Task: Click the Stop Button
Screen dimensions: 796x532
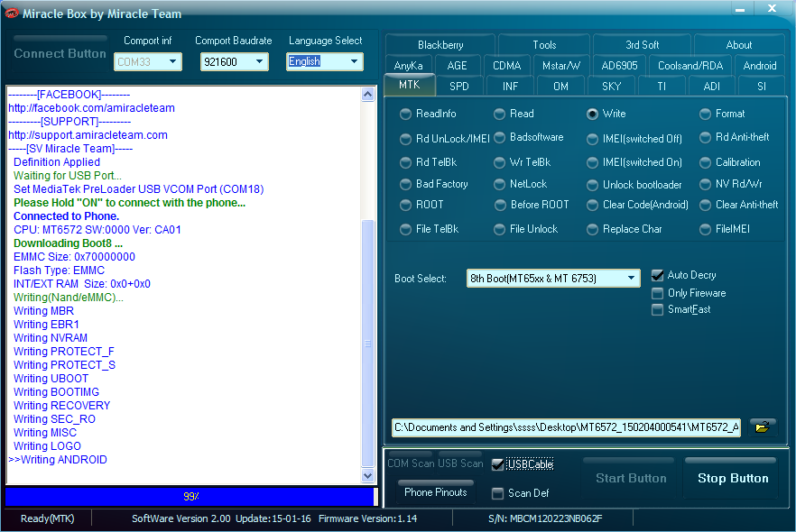Action: point(733,478)
